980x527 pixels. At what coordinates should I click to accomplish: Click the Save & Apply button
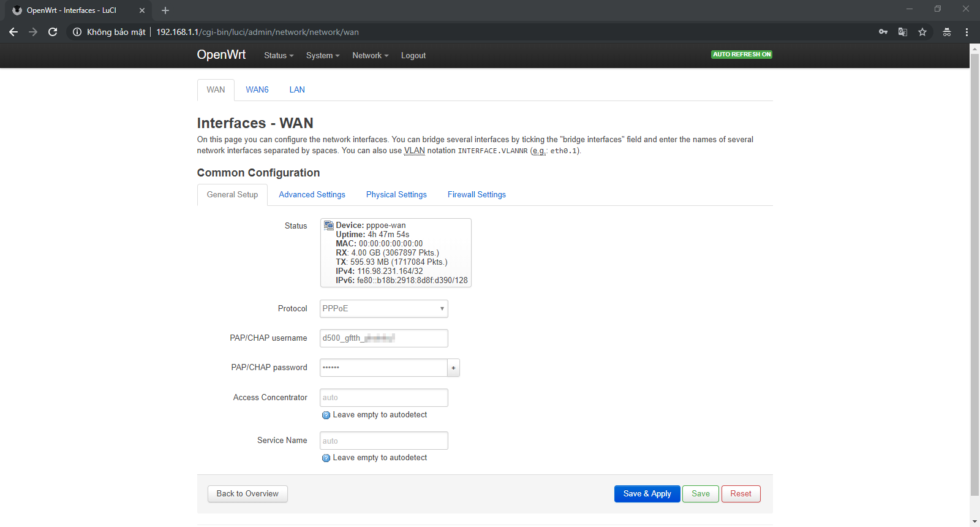click(647, 494)
